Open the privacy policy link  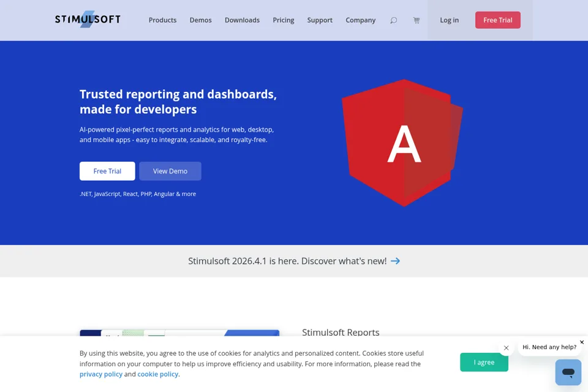point(101,374)
